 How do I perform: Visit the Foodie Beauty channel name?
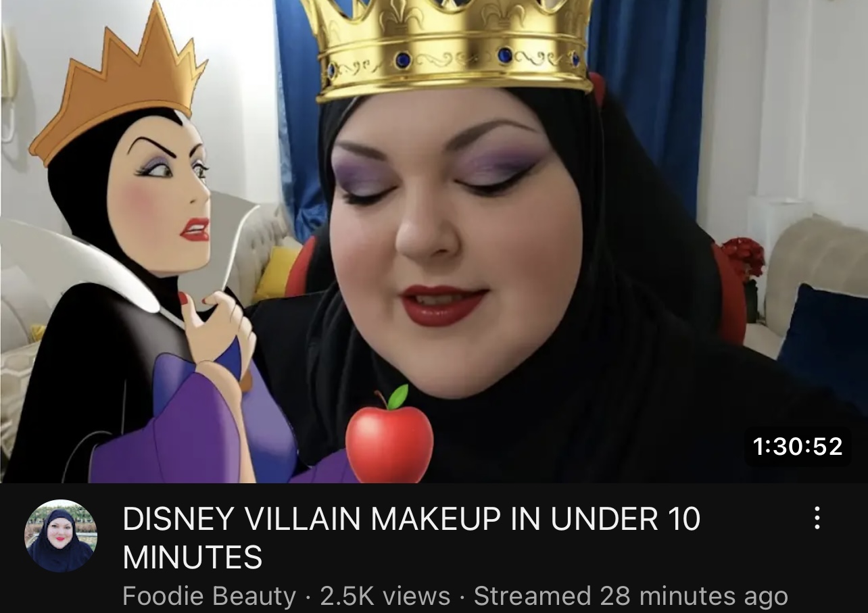point(209,596)
